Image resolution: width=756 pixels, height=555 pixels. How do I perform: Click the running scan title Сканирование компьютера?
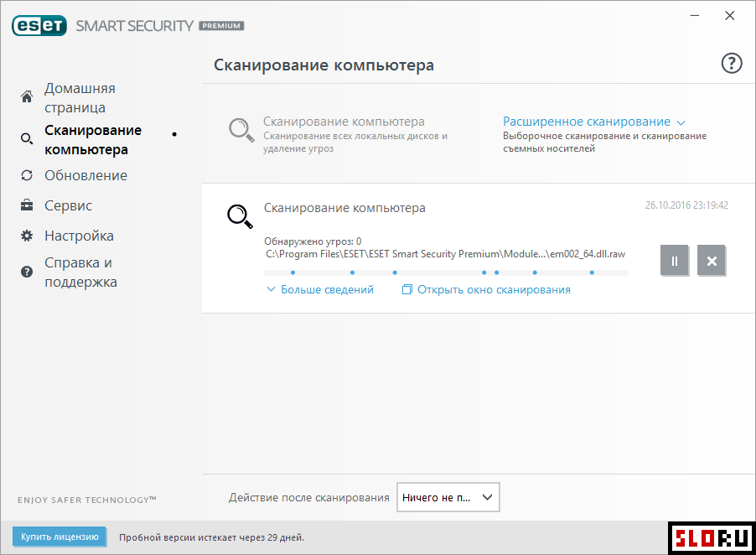coord(344,208)
